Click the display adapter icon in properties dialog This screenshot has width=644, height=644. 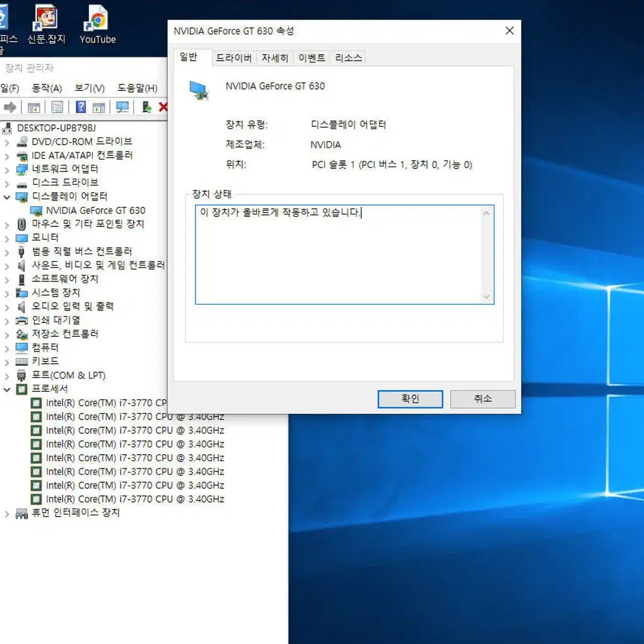tap(199, 91)
